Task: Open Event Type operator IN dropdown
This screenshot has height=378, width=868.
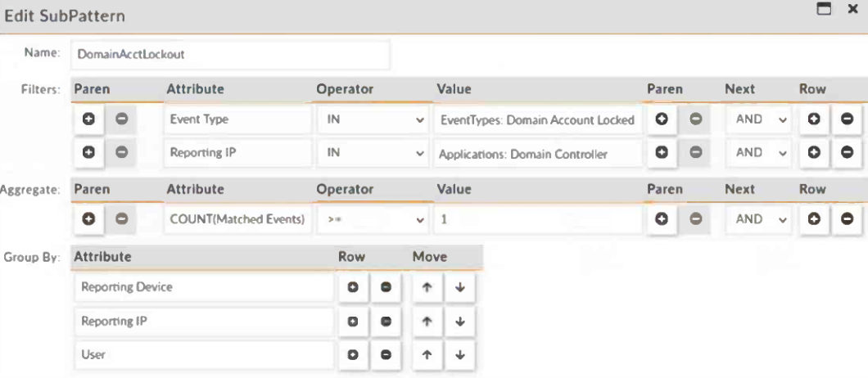Action: [x=374, y=119]
